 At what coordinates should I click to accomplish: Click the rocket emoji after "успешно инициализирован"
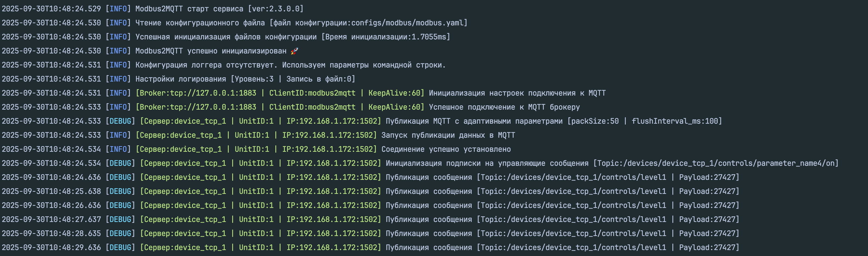[x=294, y=51]
